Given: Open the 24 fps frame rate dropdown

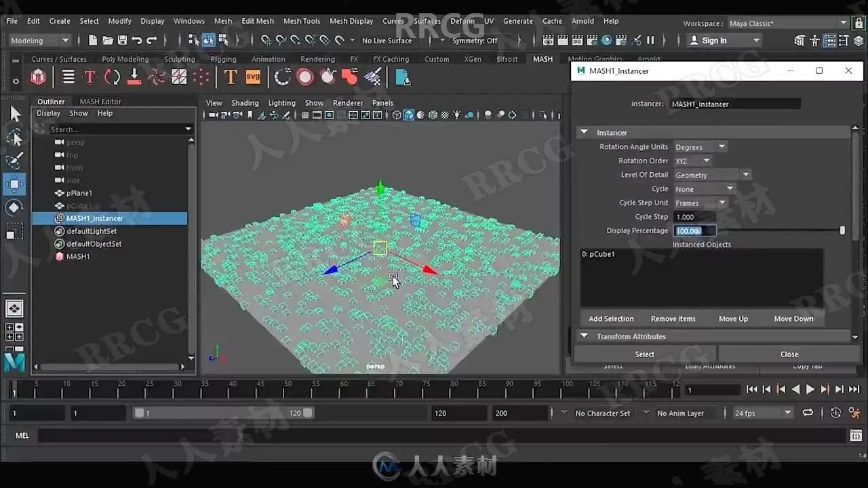Looking at the screenshot, I should click(x=763, y=413).
